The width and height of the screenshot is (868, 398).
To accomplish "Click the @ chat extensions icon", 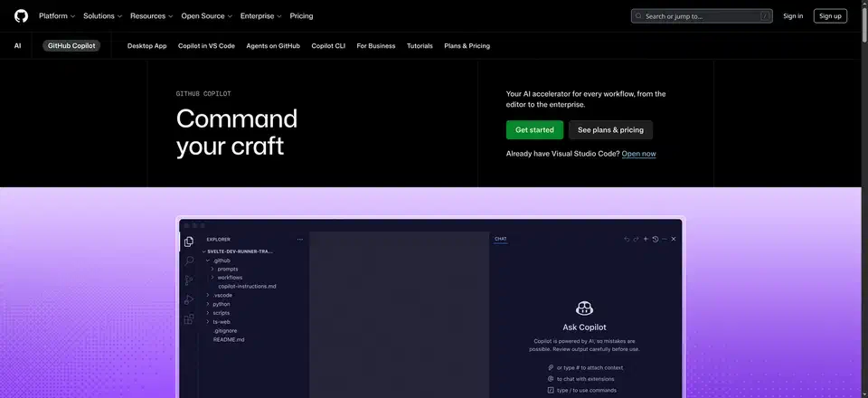I will pos(551,379).
